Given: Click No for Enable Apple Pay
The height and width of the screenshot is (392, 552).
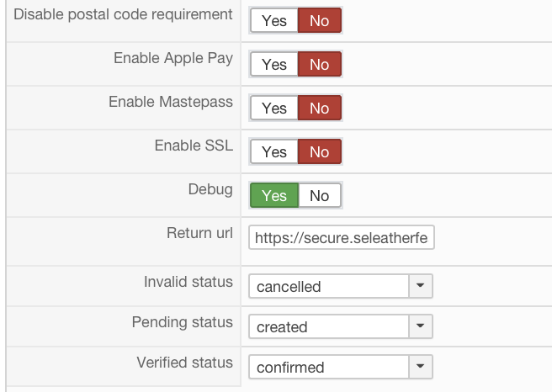Looking at the screenshot, I should point(320,64).
